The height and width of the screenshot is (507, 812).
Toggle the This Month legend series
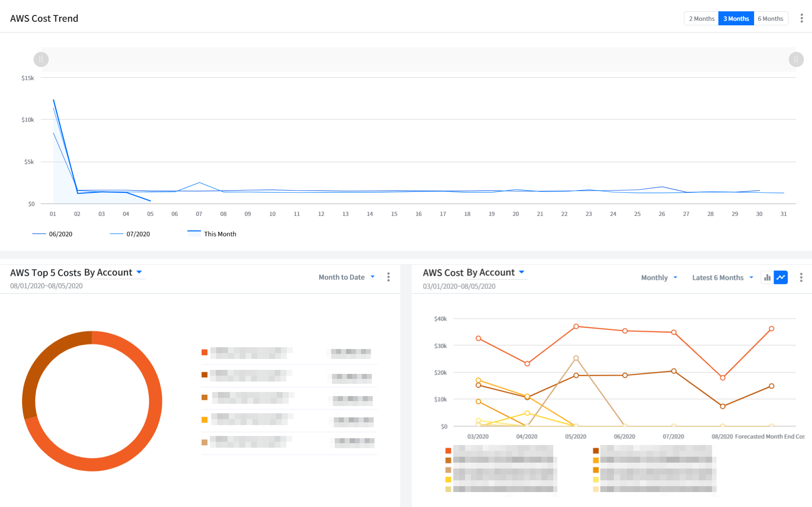coord(212,234)
